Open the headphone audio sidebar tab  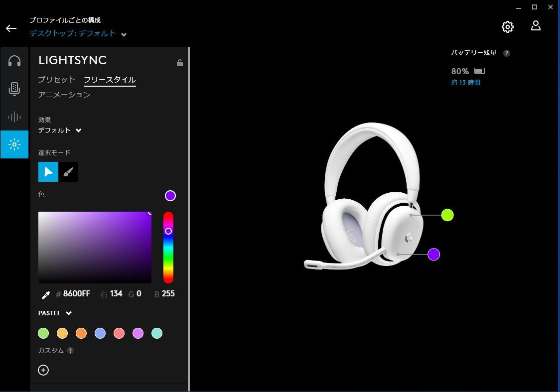[14, 61]
